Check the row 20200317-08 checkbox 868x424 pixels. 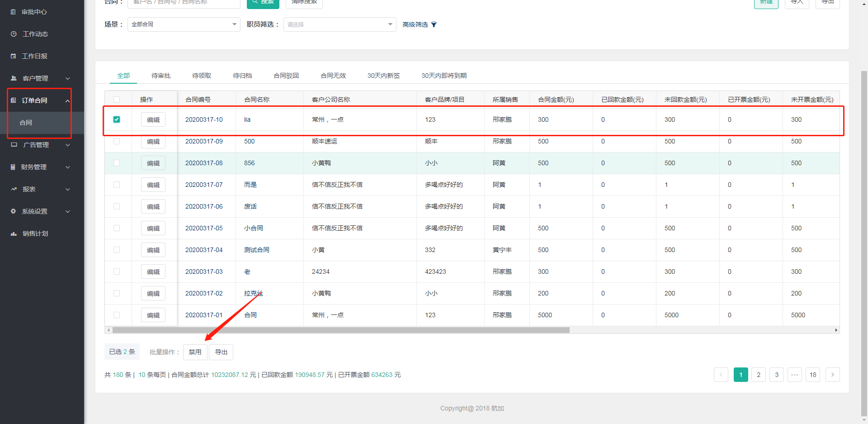click(117, 163)
